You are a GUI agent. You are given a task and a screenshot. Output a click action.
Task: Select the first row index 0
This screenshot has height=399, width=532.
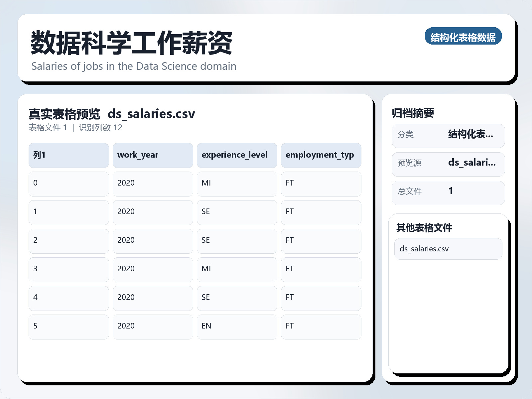[68, 183]
